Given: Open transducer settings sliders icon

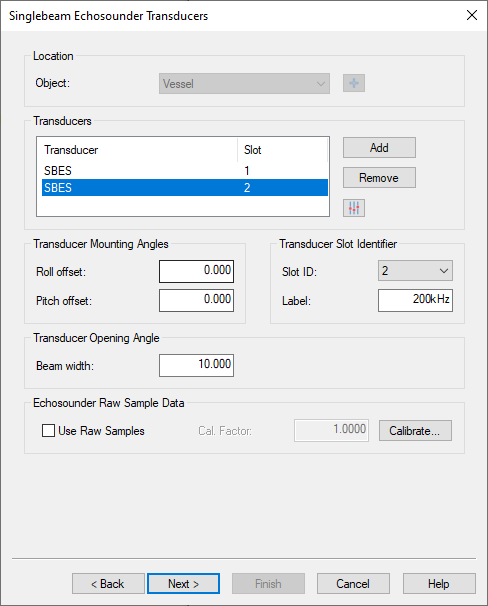Looking at the screenshot, I should [x=354, y=208].
